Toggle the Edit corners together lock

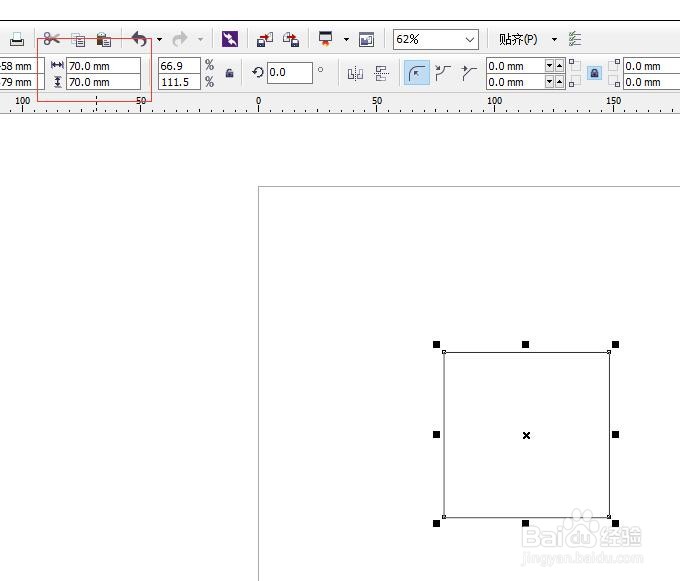point(595,73)
